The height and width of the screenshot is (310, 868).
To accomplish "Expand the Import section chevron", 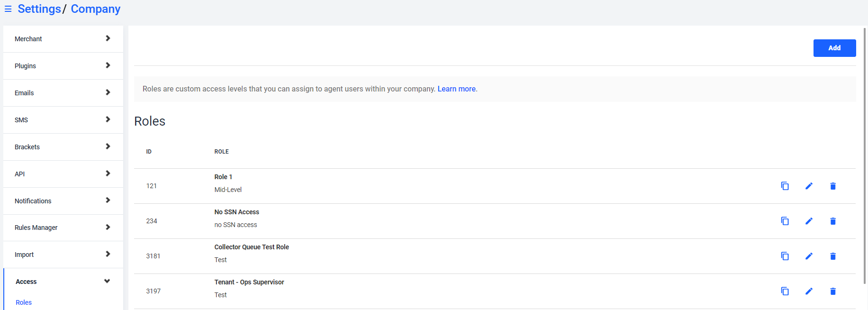I will coord(108,254).
